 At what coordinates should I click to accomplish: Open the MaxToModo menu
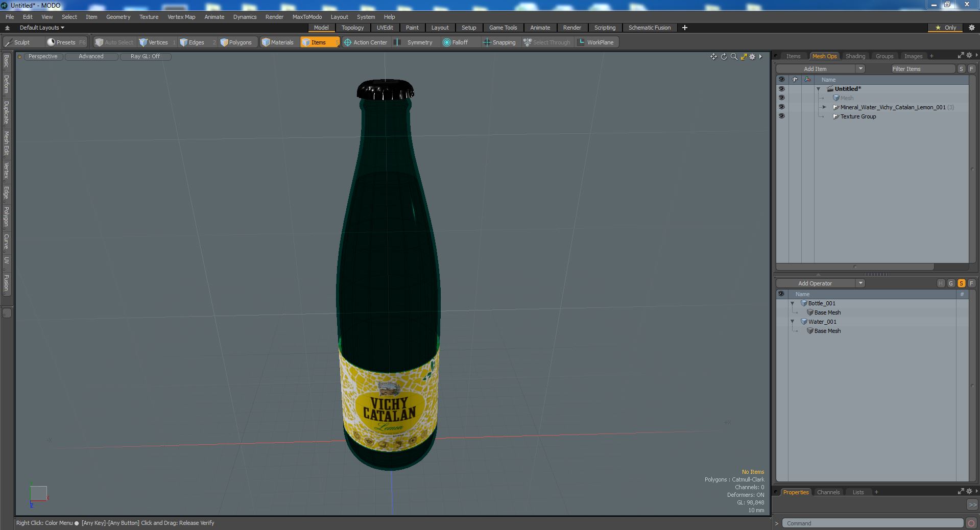pos(307,17)
